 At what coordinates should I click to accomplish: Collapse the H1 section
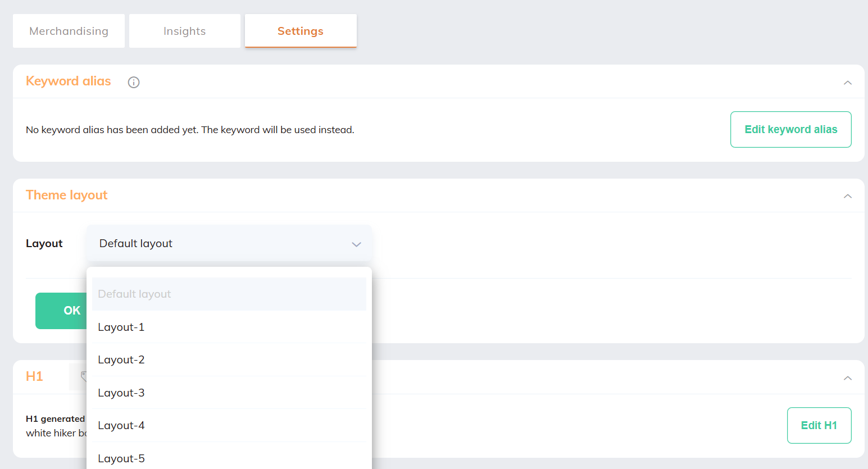(x=847, y=378)
